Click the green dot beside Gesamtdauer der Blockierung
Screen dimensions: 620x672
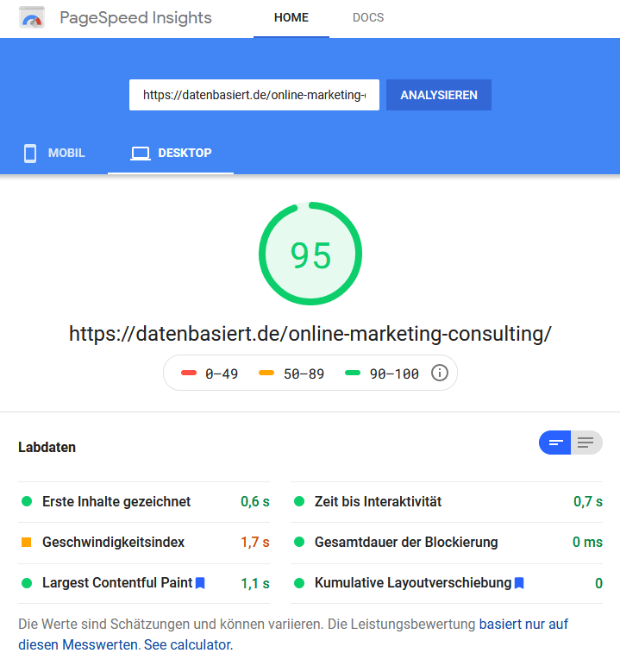pos(299,542)
